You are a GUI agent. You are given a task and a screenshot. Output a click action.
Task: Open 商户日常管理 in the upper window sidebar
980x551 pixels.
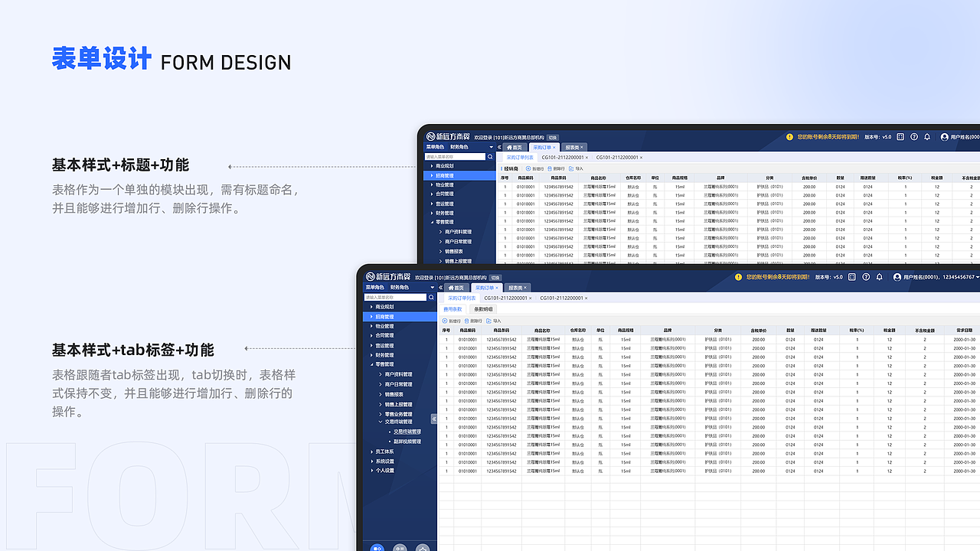tap(458, 241)
